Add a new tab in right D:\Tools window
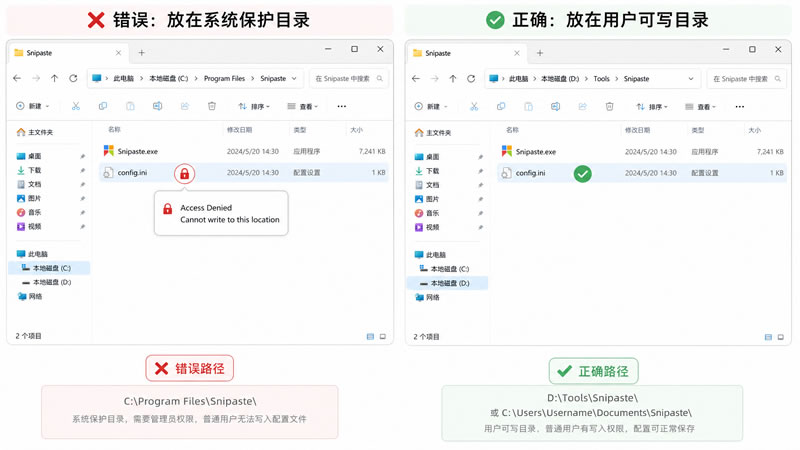 pos(540,53)
